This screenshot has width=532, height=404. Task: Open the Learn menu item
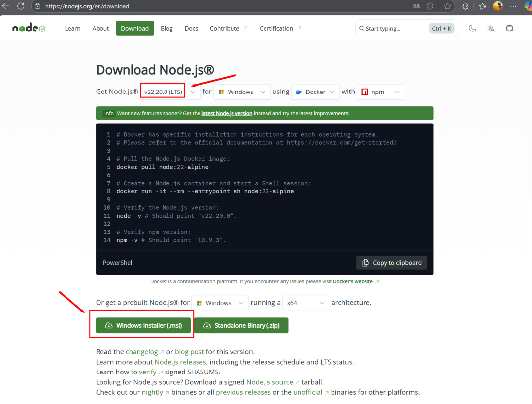tap(72, 28)
